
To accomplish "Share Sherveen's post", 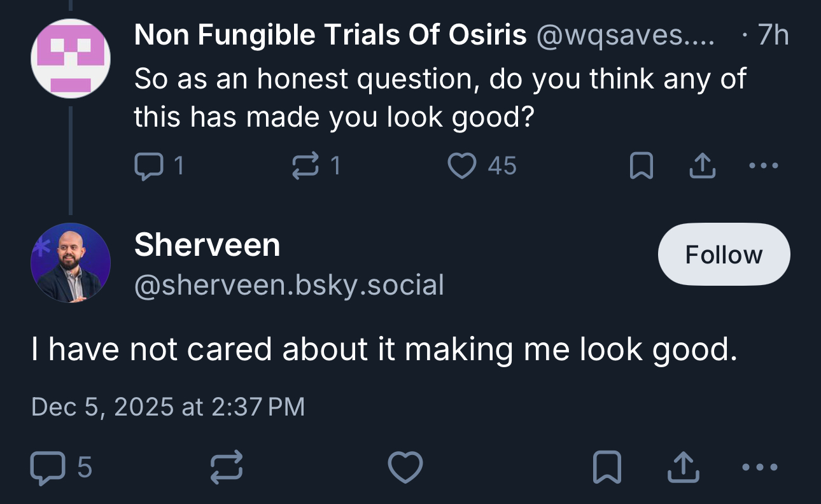I will (x=682, y=468).
